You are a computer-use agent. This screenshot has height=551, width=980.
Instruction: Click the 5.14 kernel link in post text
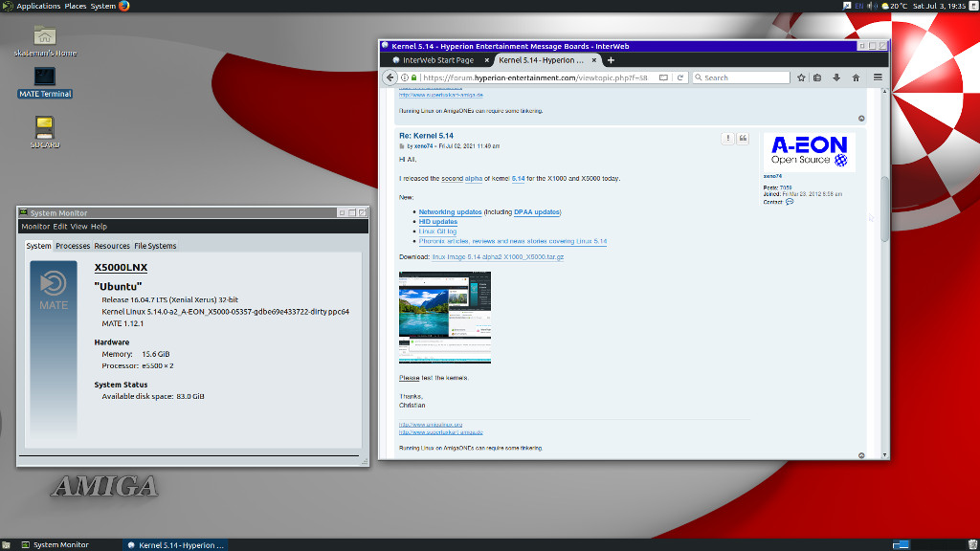coord(518,178)
